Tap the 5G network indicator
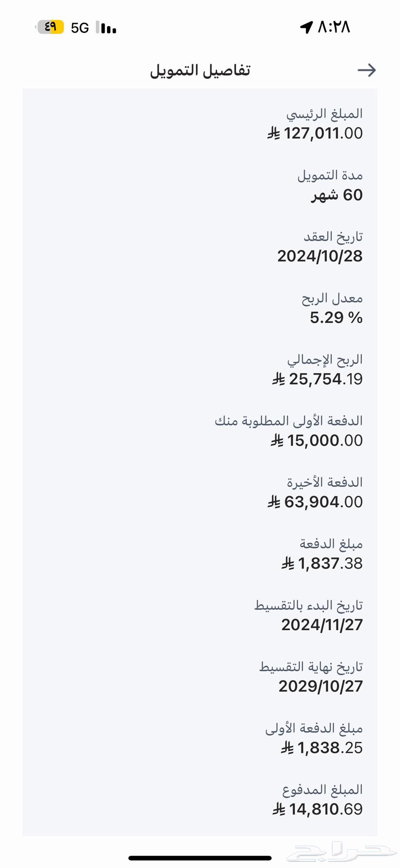 click(80, 28)
